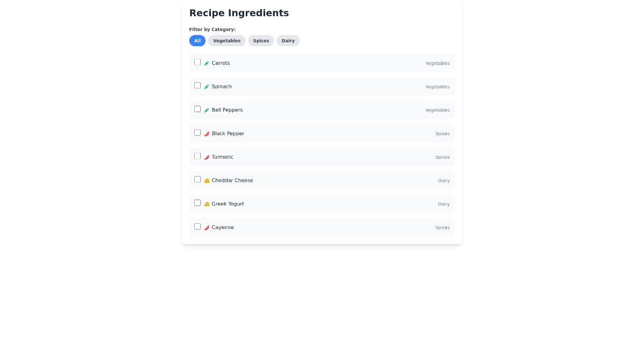Click the Spices label on the Turmeric row
644x338 pixels.
click(442, 157)
